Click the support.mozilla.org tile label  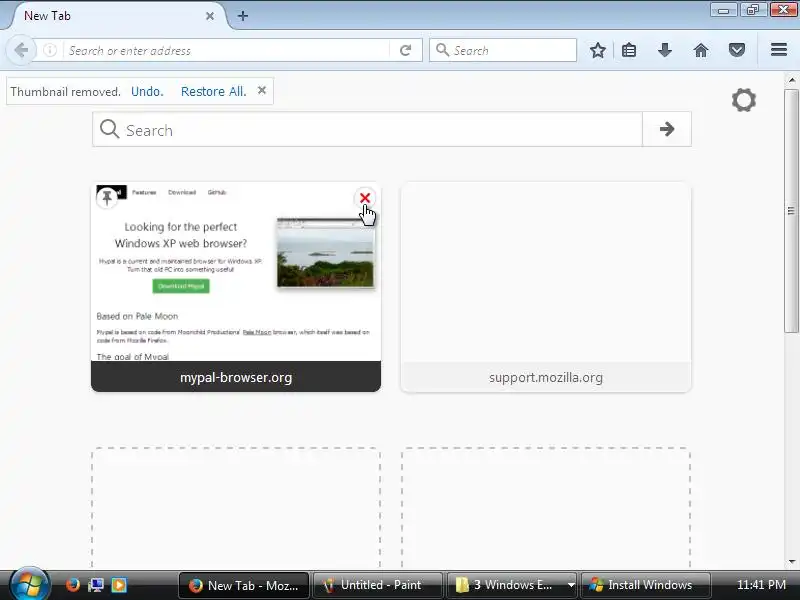pyautogui.click(x=546, y=377)
